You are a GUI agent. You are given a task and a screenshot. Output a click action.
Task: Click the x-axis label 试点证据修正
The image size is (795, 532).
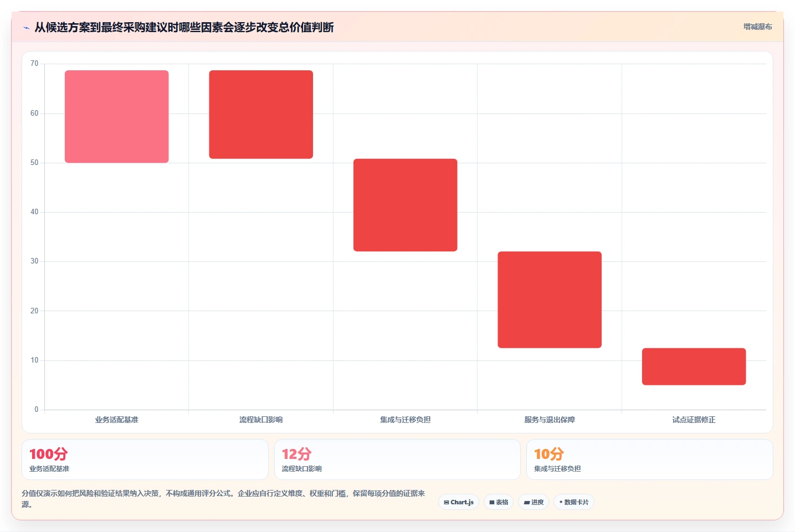click(x=694, y=420)
